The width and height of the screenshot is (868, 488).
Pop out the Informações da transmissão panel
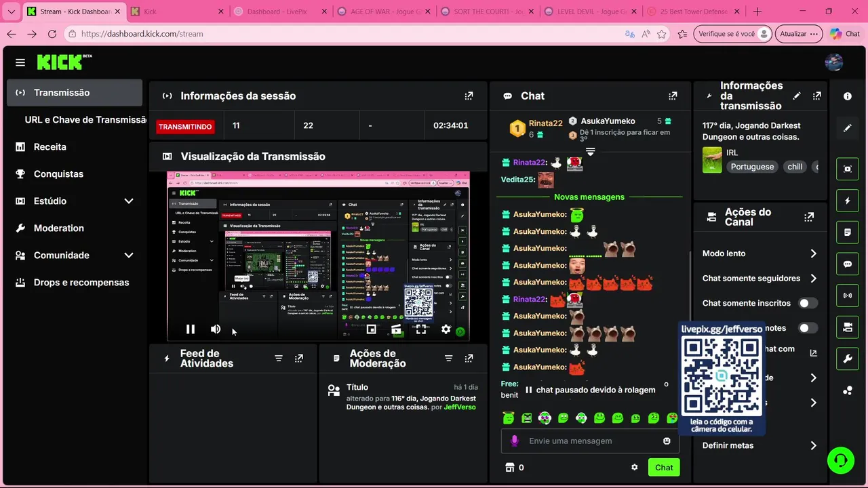(817, 96)
